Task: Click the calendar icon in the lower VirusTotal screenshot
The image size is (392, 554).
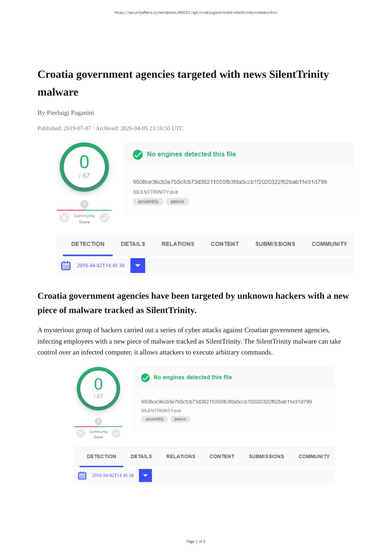Action: coord(82,475)
